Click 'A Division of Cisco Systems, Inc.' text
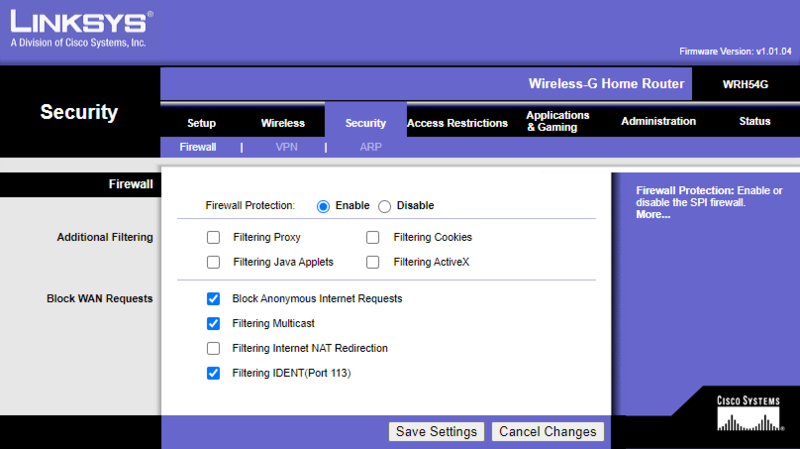This screenshot has width=800, height=449. coord(78,43)
